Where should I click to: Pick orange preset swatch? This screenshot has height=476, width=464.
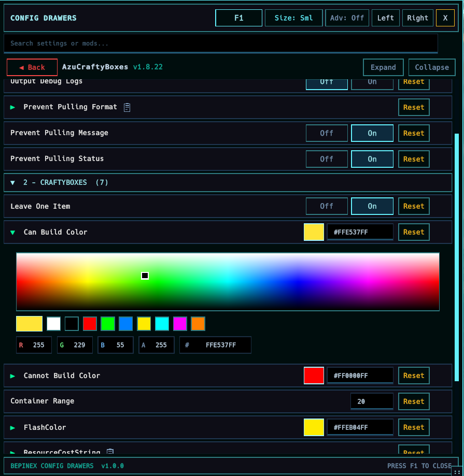click(198, 324)
